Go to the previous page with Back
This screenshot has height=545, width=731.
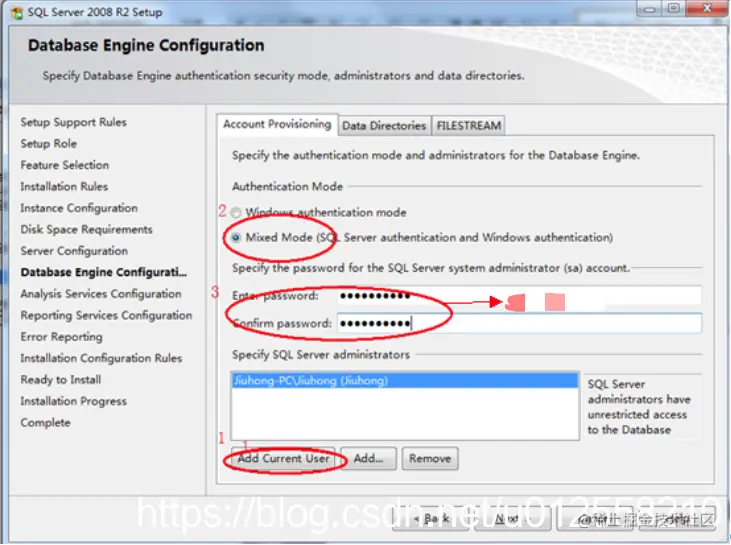(x=430, y=519)
